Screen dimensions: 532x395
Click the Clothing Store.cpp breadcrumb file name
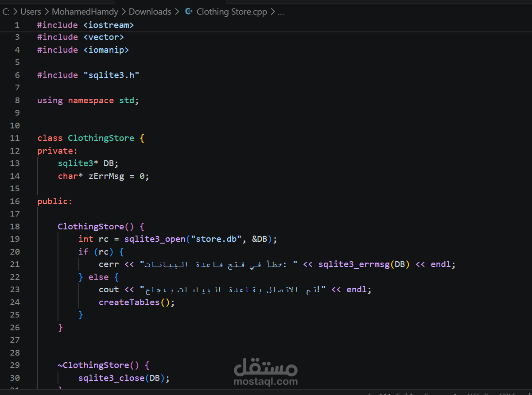[232, 12]
